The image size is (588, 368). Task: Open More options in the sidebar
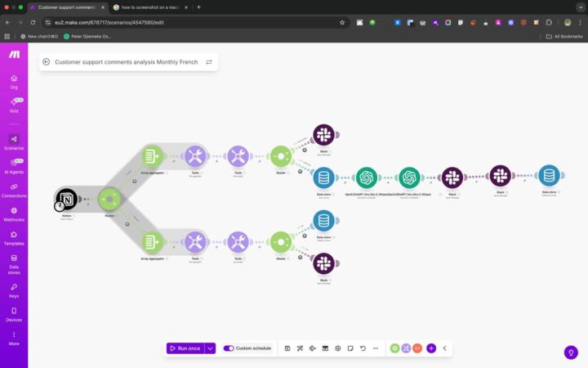coord(14,339)
